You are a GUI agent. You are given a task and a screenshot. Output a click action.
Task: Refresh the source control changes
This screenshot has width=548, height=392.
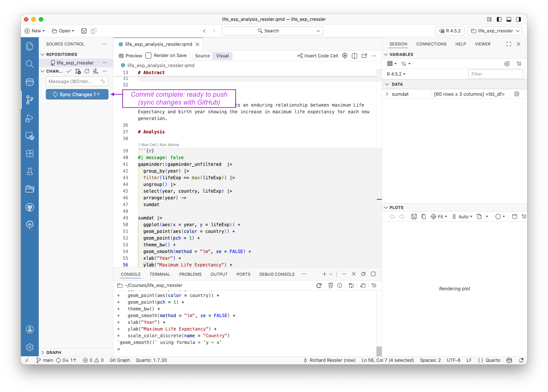tap(86, 71)
